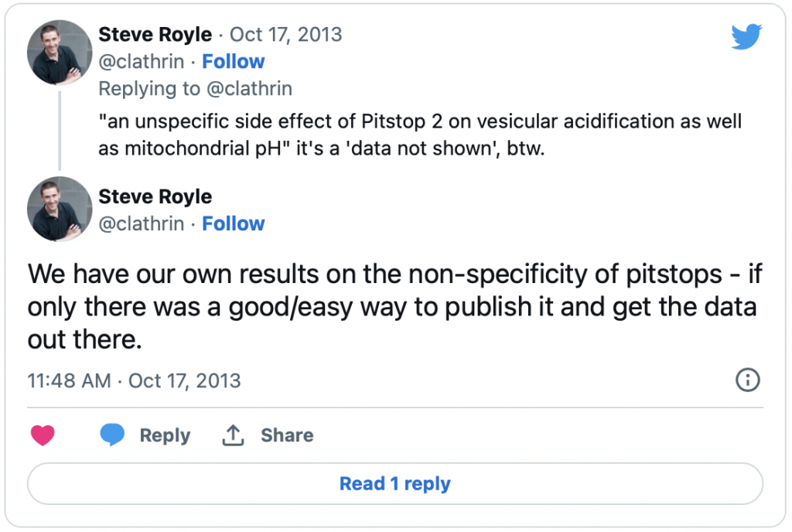Click the share upload arrow icon
792x532 pixels.
[232, 435]
